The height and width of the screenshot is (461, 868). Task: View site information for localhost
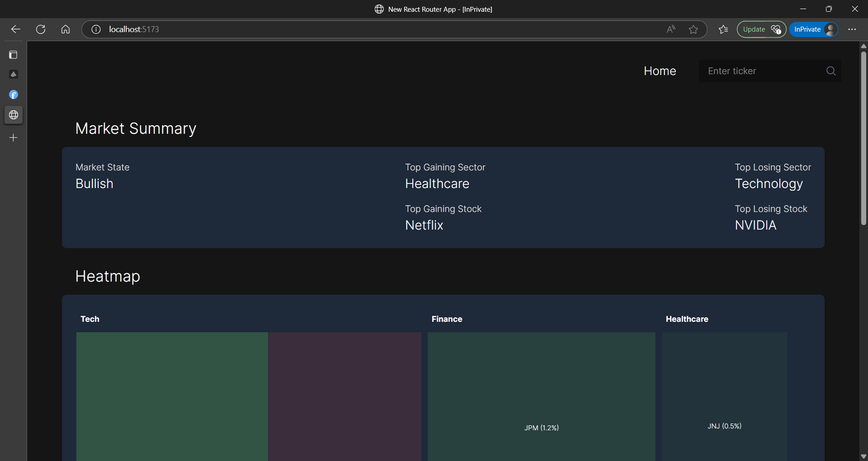(96, 29)
